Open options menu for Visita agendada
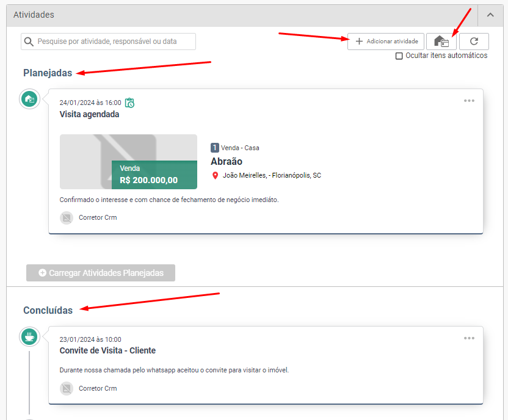This screenshot has width=508, height=420. coord(469,101)
